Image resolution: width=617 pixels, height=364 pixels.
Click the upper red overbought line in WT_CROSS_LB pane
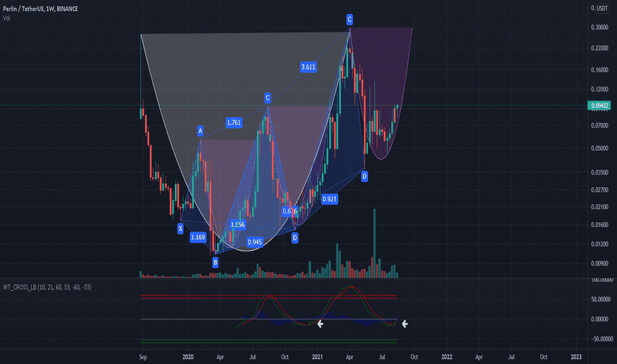coord(269,295)
